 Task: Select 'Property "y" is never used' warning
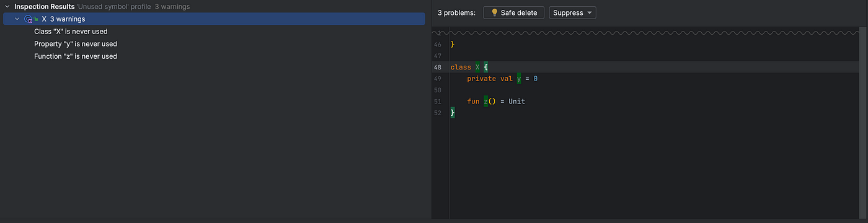point(76,44)
